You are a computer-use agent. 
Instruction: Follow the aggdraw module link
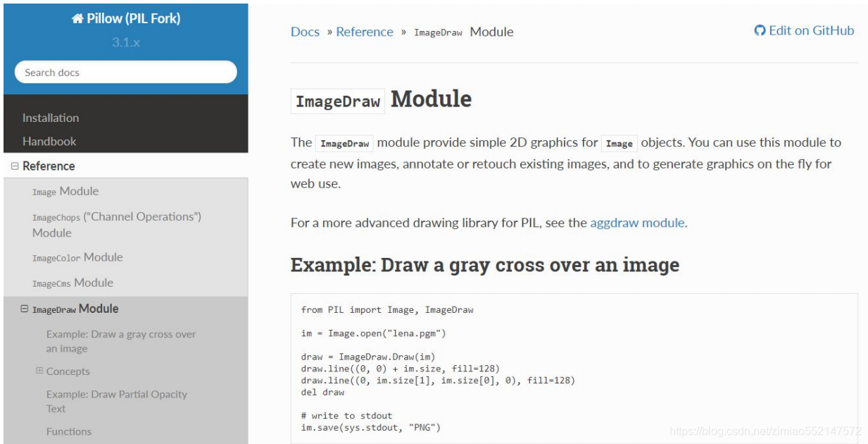point(637,223)
